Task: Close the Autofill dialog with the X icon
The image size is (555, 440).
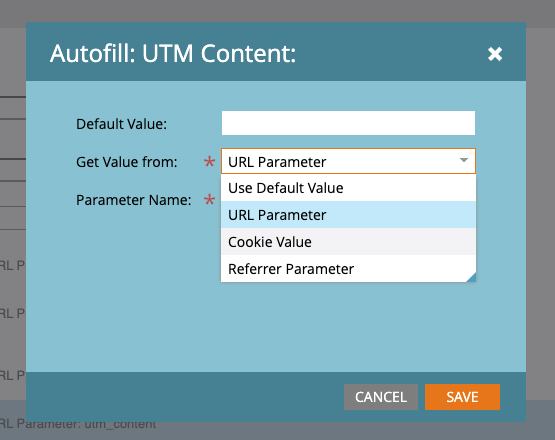Action: tap(495, 54)
